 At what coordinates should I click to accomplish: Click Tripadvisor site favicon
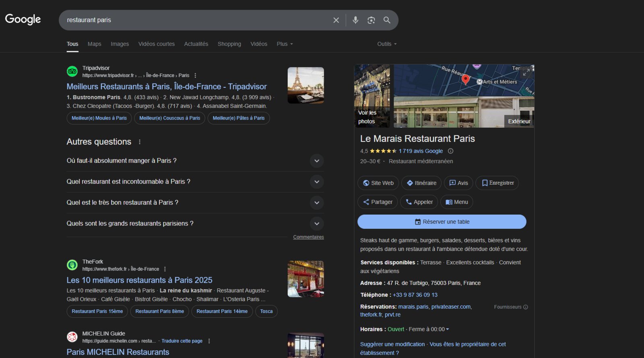tap(72, 72)
